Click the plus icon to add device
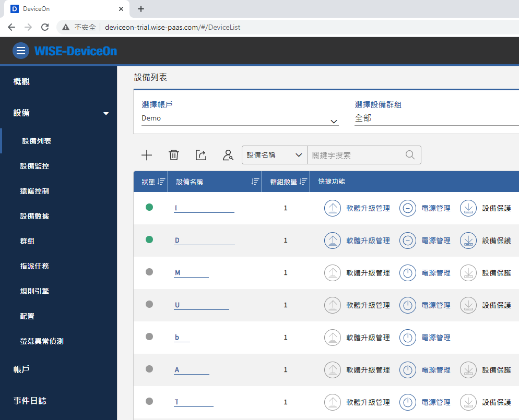The image size is (519, 420). point(147,155)
